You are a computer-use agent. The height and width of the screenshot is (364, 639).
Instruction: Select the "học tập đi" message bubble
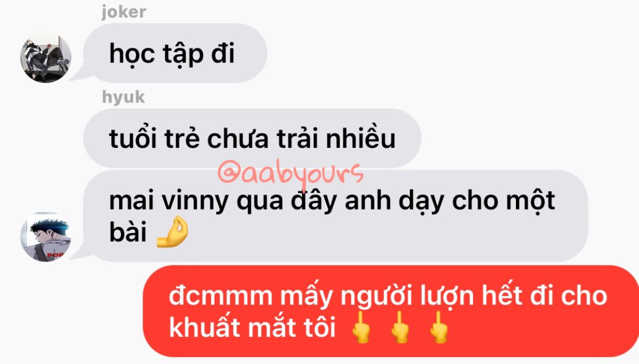tap(175, 53)
